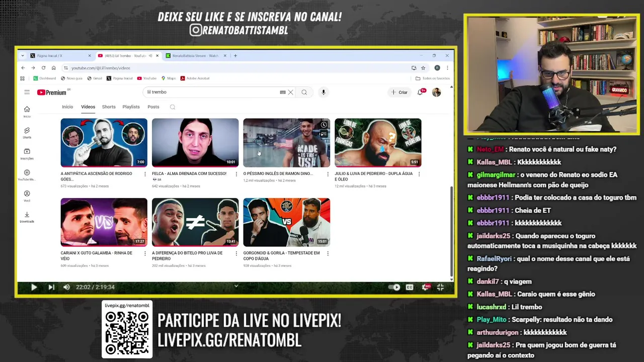Open the Nova guia bookmark

click(x=71, y=78)
